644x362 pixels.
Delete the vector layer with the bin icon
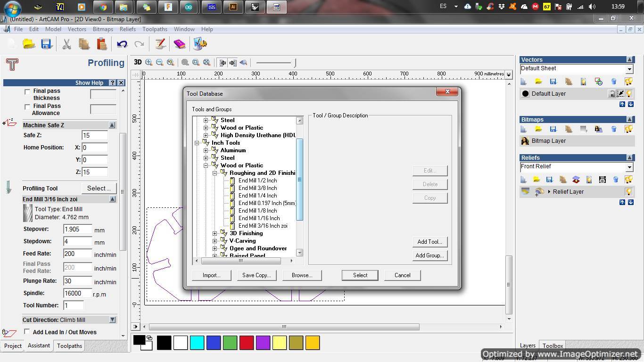click(x=614, y=82)
